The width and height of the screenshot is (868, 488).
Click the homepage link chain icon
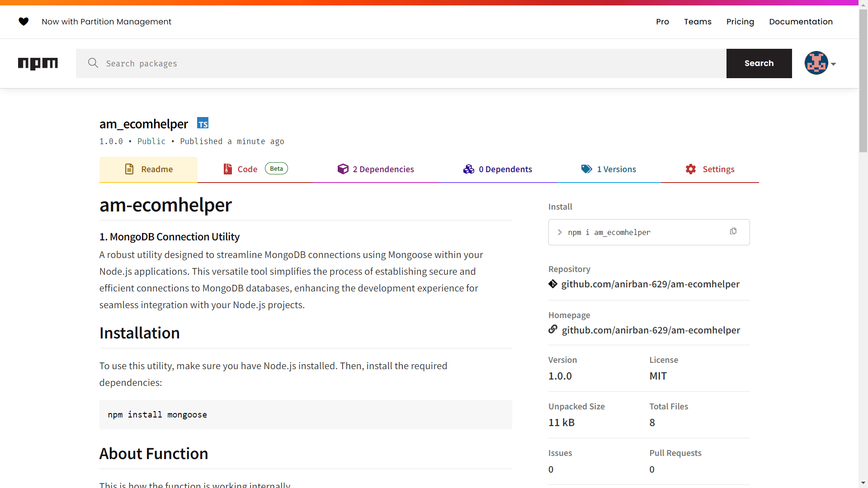552,329
